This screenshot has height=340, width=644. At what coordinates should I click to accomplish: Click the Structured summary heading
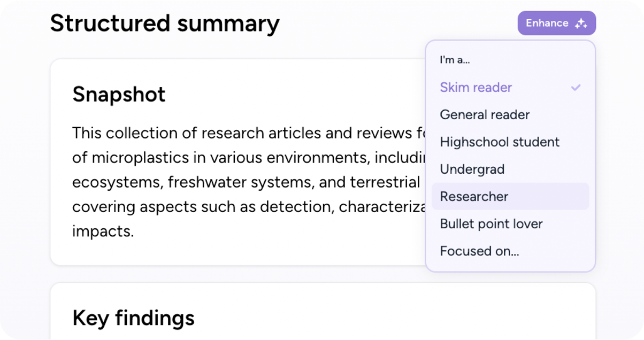(165, 24)
